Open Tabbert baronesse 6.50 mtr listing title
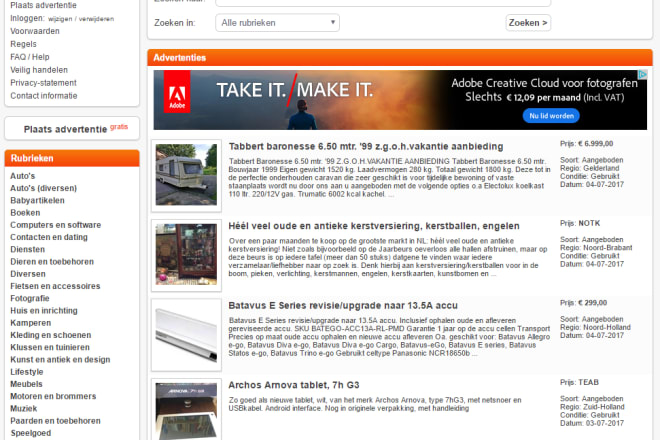The image size is (660, 440). 366,147
